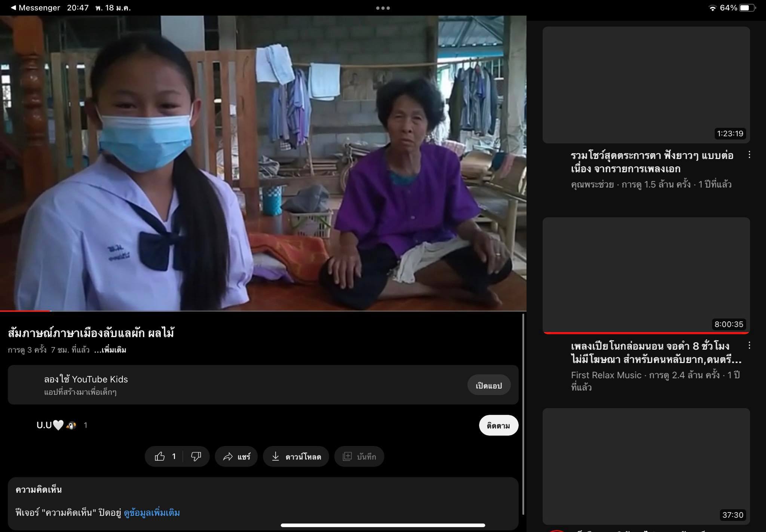Save video using the บันทึก icon button

[359, 456]
